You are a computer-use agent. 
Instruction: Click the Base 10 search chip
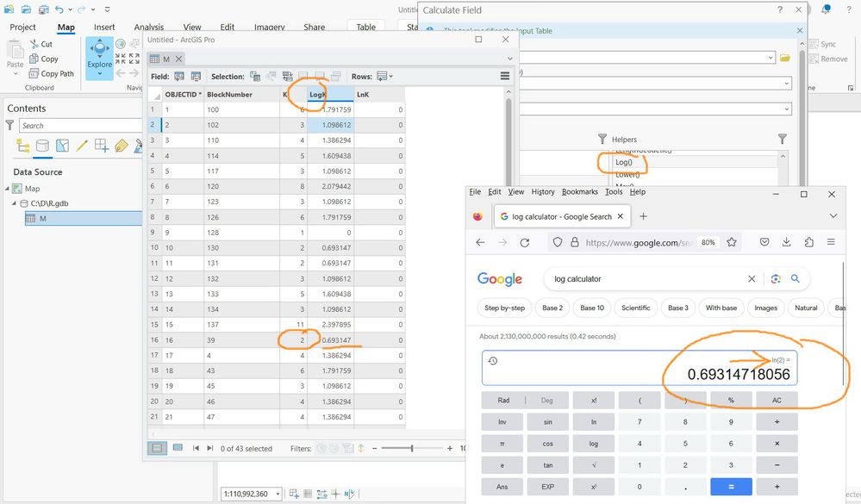click(x=592, y=308)
